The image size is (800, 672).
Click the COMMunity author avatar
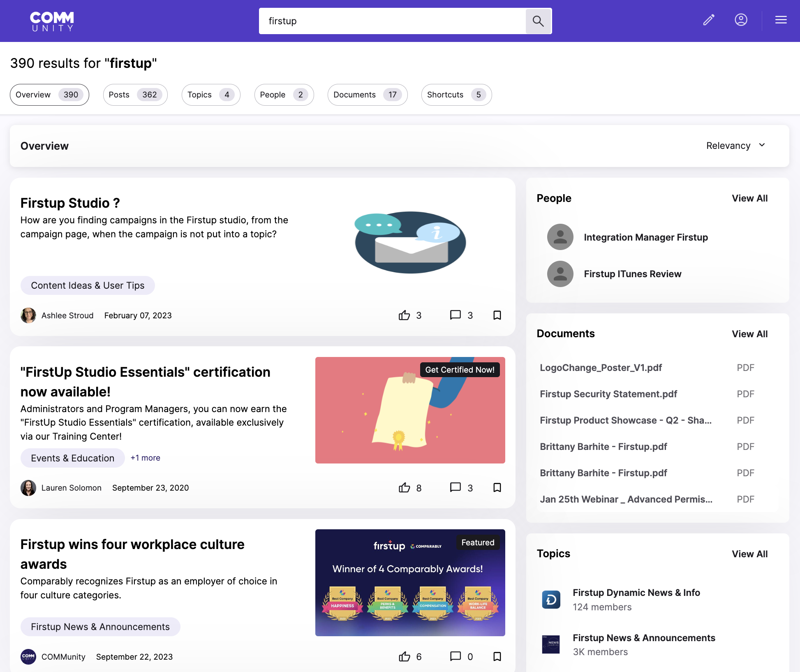(28, 657)
